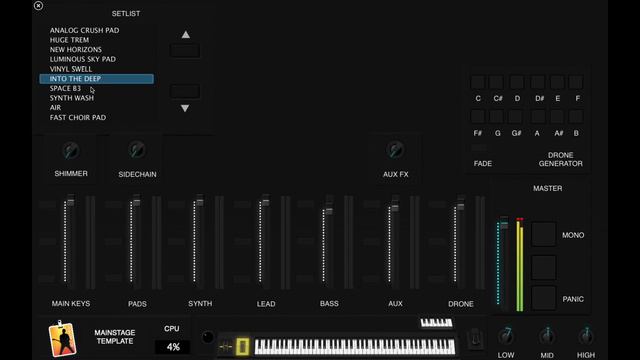The height and width of the screenshot is (360, 640).
Task: Toggle drone note B
Action: point(576,117)
